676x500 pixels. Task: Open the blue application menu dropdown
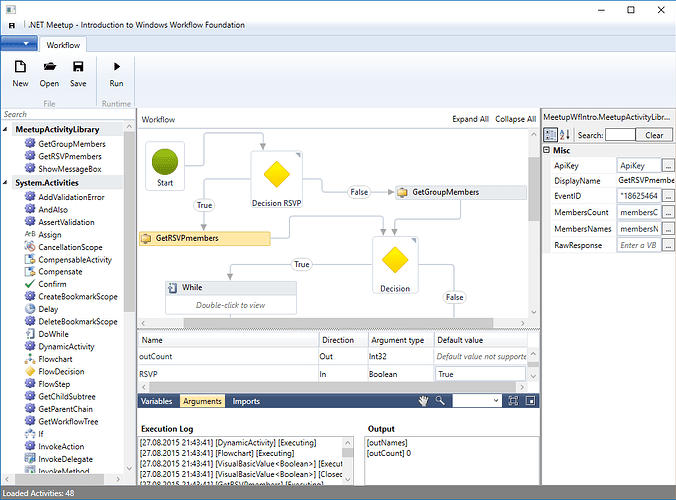click(19, 44)
